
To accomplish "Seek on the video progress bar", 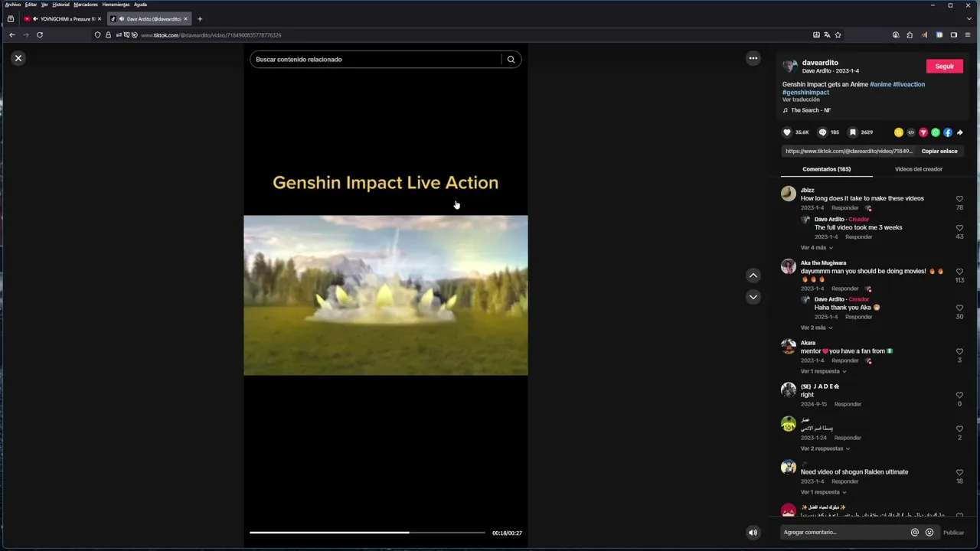I will pyautogui.click(x=367, y=533).
